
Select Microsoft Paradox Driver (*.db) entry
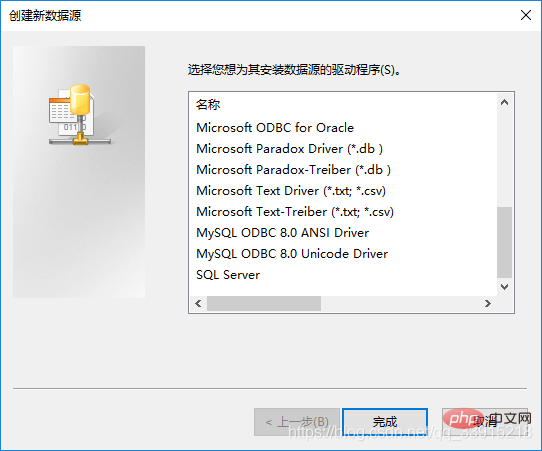pos(289,149)
